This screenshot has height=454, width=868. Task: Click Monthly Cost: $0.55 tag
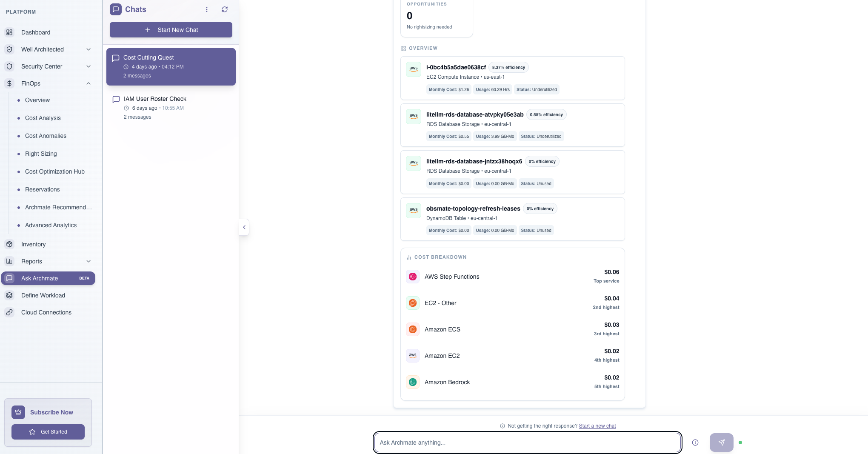click(x=449, y=137)
